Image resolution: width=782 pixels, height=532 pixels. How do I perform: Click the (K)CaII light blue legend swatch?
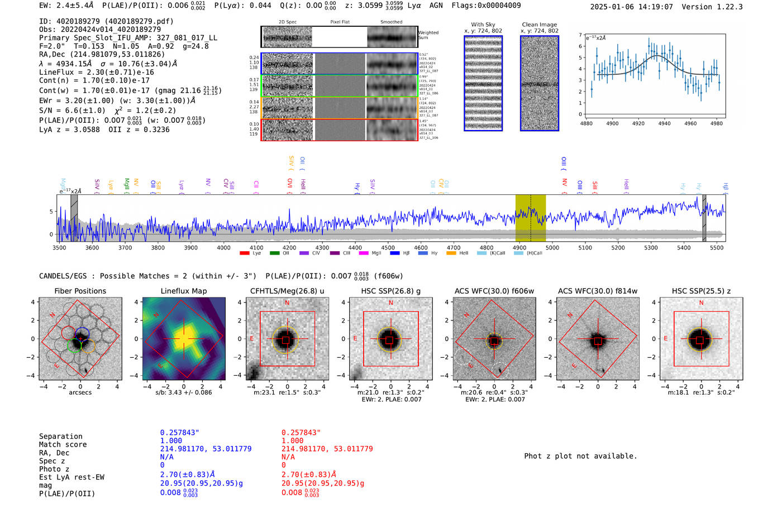coord(481,253)
